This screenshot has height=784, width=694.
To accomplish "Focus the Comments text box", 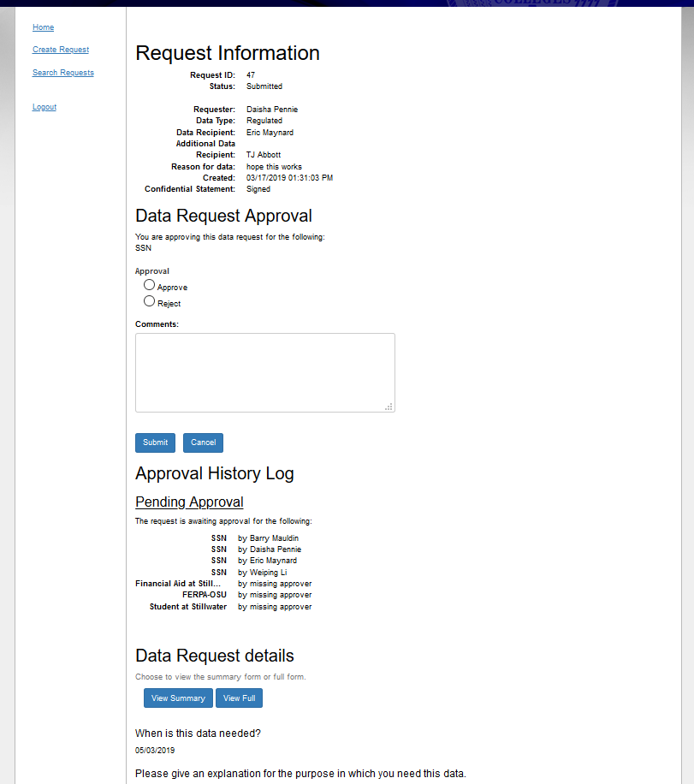I will 264,372.
